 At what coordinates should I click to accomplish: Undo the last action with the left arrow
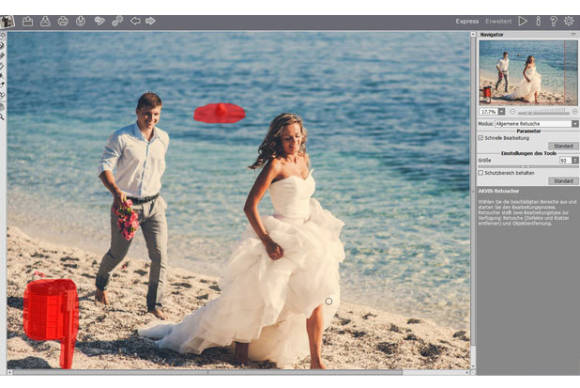[x=135, y=21]
